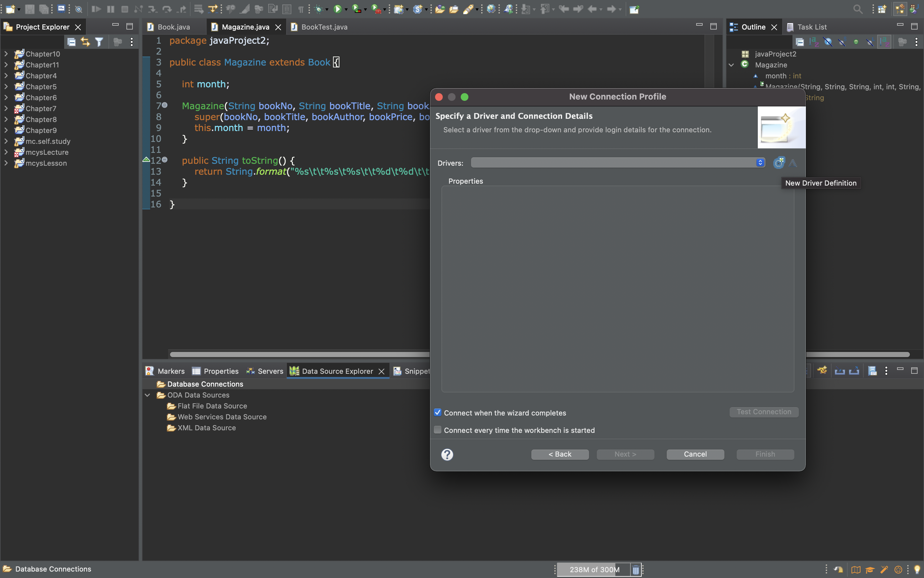
Task: Expand the Chapter7 project
Action: click(6, 109)
